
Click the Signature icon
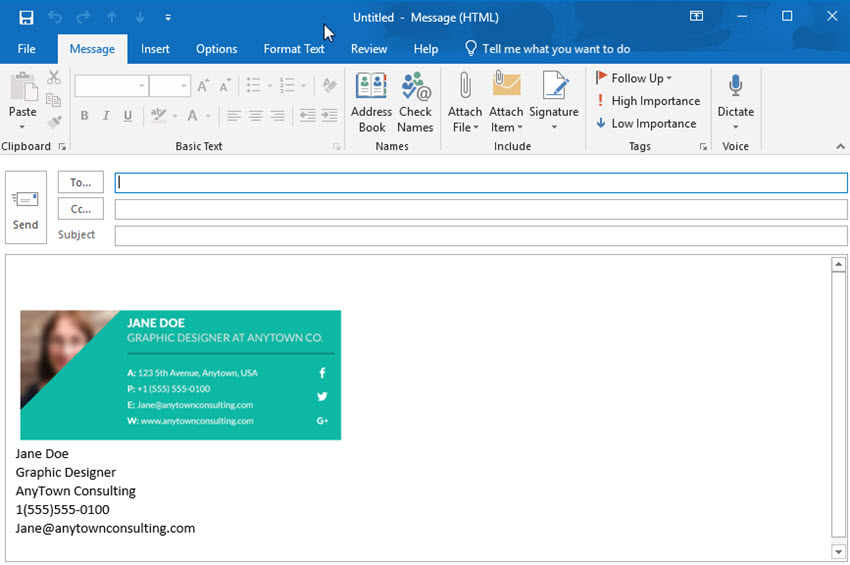pos(554,102)
